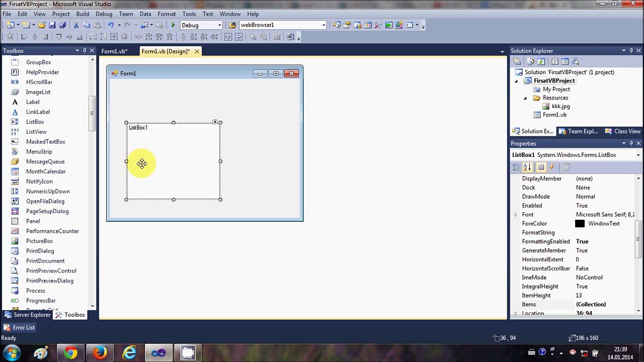Image resolution: width=644 pixels, height=362 pixels.
Task: Toggle Properties view button in Properties panel
Action: tap(541, 167)
